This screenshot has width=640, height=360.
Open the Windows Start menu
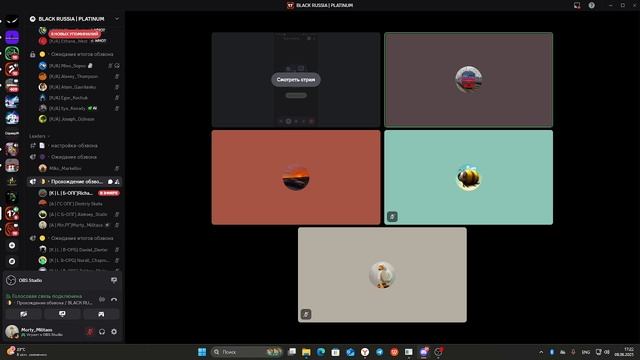pos(202,352)
